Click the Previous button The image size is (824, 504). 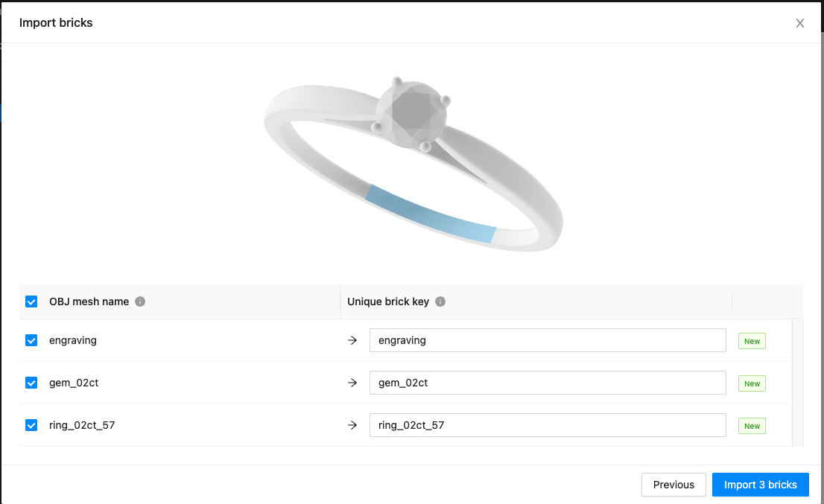(673, 484)
